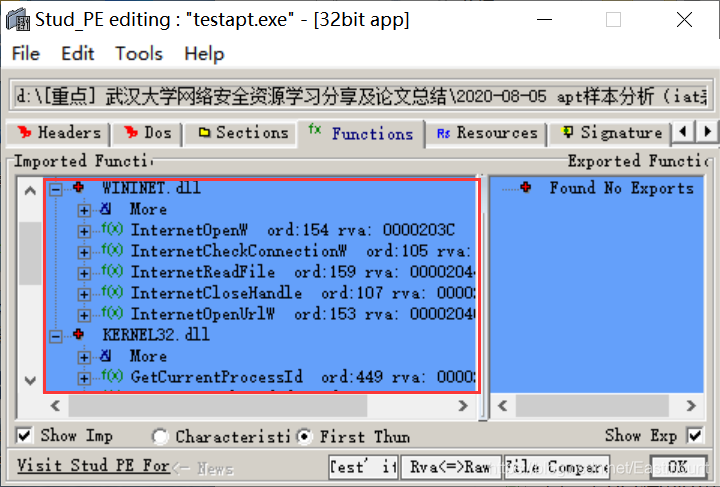Select the Characteristi radio button
This screenshot has width=720, height=487.
160,437
